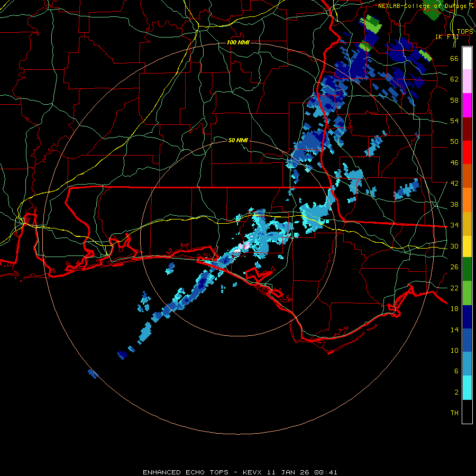The image size is (476, 476).
Task: Click the '2' legend value
Action: [456, 392]
